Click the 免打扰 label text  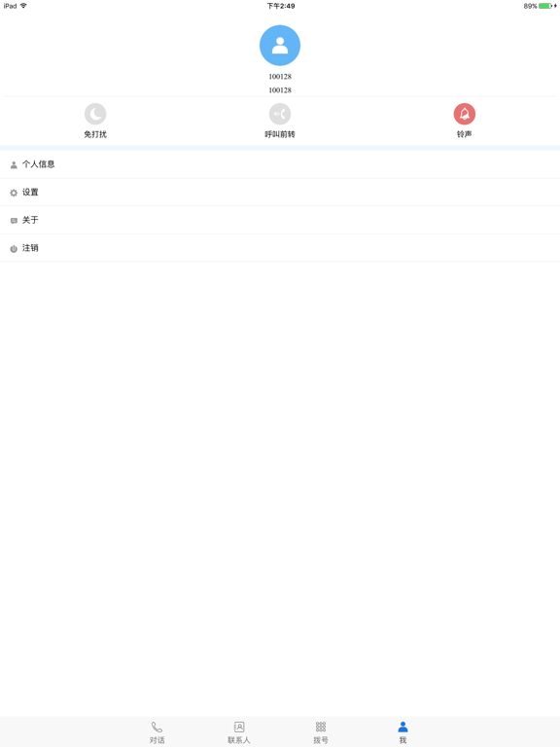(95, 134)
